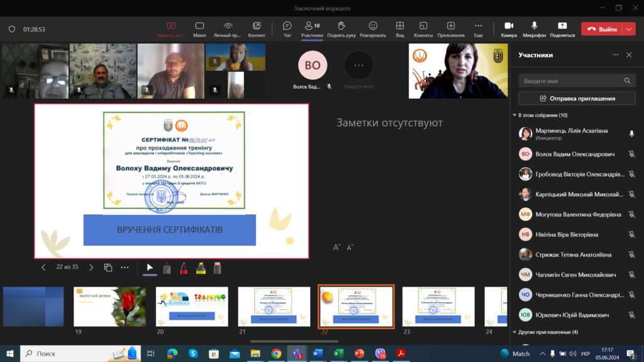Click the participant name search field
Viewport: 644px width, 362px height.
click(571, 81)
